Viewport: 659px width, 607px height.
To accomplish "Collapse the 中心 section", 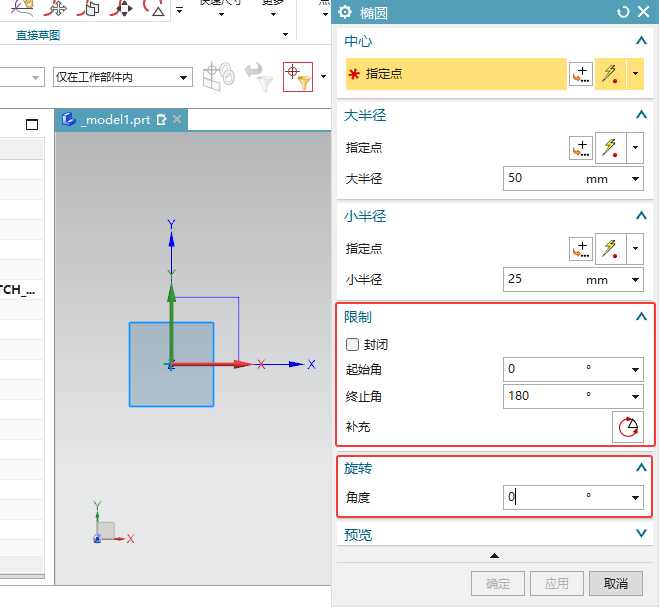I will (x=641, y=41).
